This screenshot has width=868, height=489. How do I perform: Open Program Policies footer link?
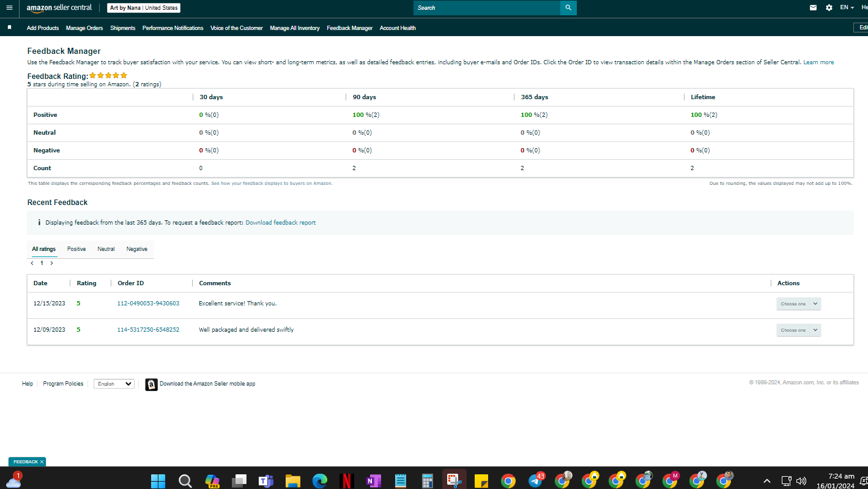pyautogui.click(x=63, y=384)
